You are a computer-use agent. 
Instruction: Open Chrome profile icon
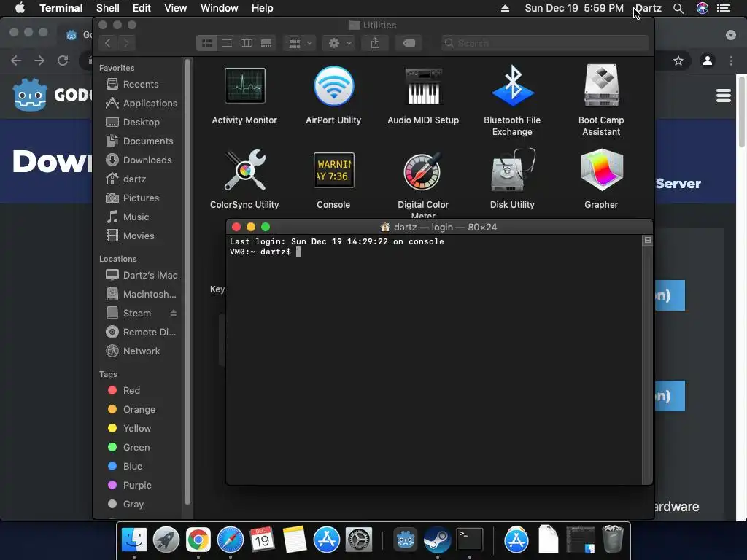click(708, 61)
